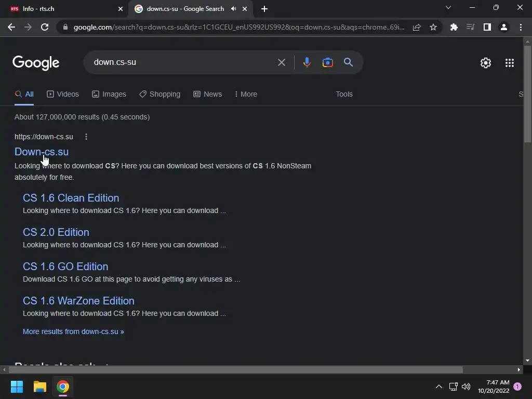Clear the search box with the X icon
This screenshot has width=532, height=399.
click(x=281, y=62)
